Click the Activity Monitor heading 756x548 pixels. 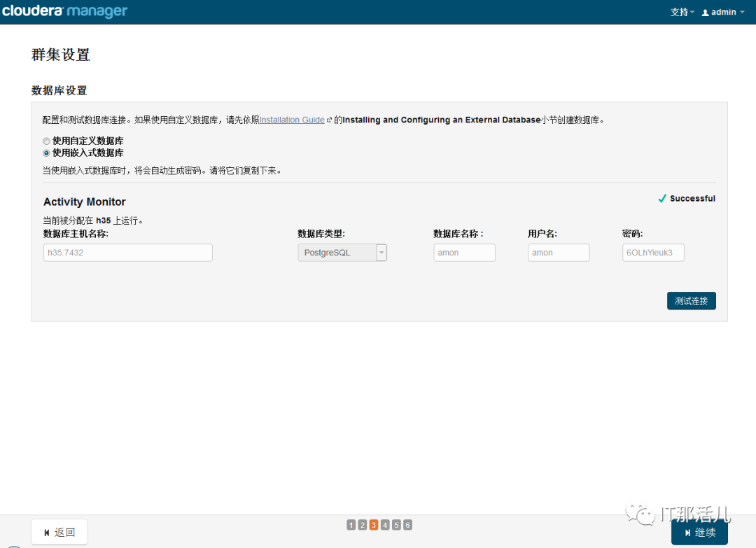click(x=85, y=202)
